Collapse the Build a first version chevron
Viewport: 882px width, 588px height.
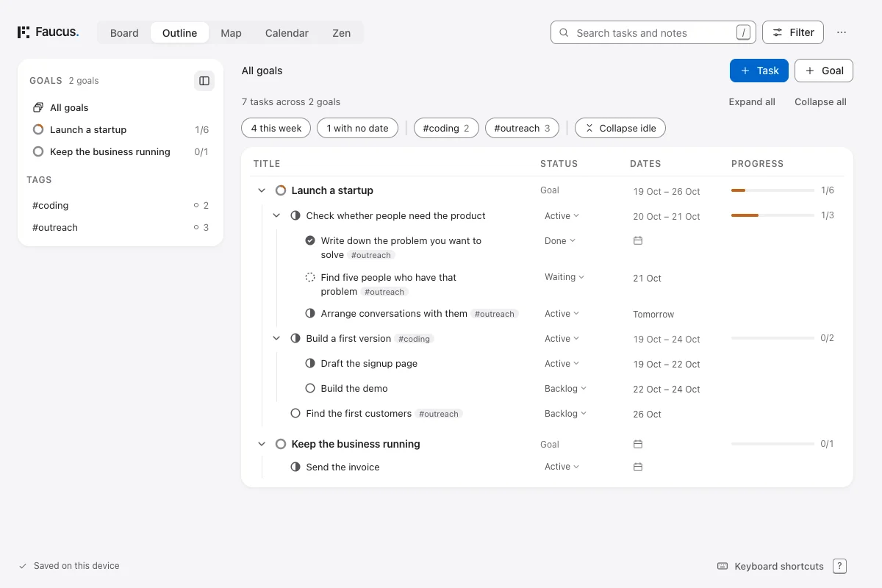point(276,338)
